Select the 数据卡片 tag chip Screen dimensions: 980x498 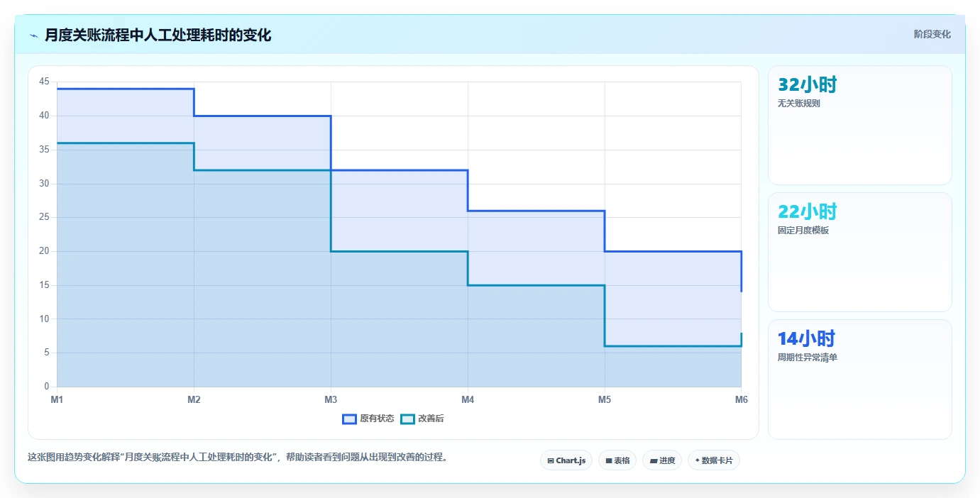[714, 460]
